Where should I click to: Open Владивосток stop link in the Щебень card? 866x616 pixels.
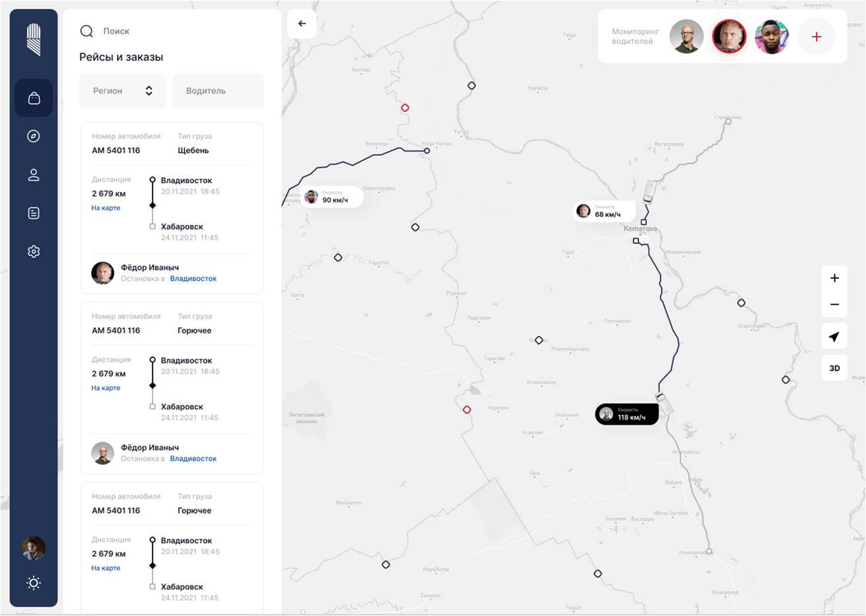tap(193, 278)
